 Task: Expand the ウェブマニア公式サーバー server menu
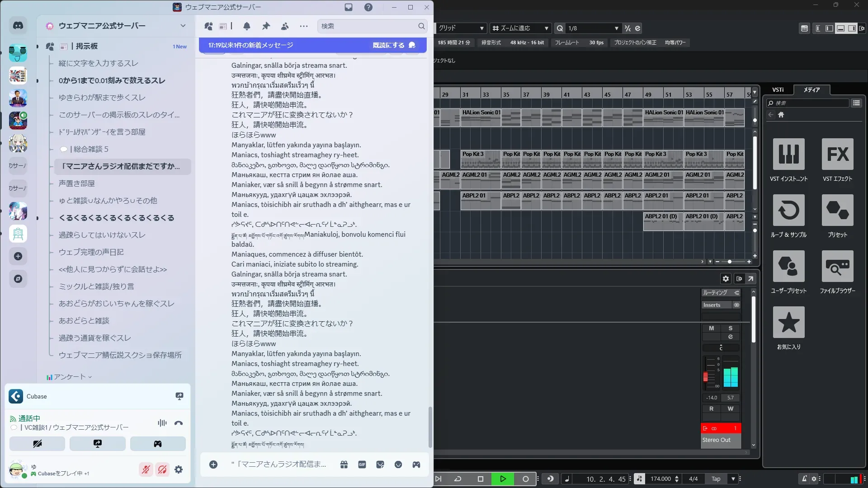point(183,26)
